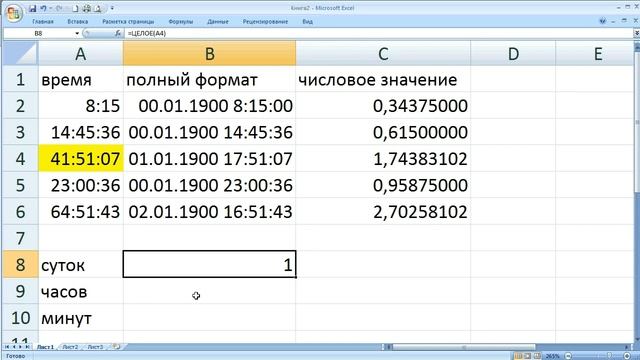Select column B header
Image resolution: width=640 pixels, height=360 pixels.
tap(209, 53)
